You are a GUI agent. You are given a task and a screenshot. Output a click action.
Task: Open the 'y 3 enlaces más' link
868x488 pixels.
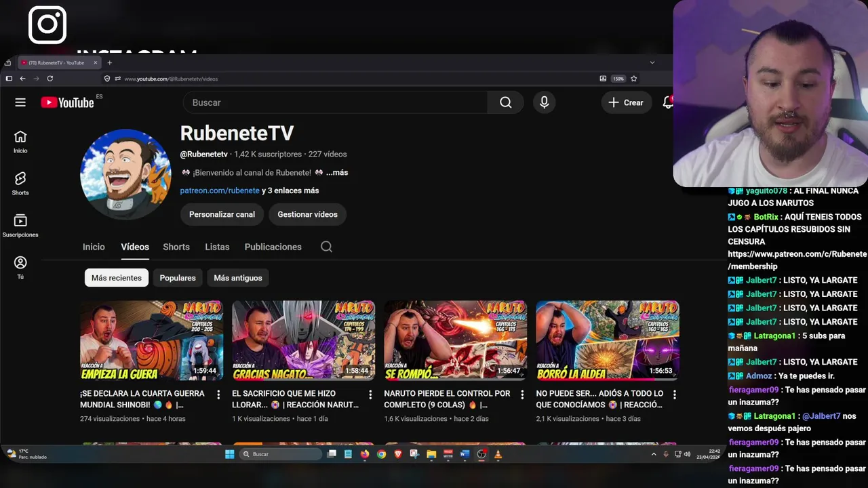click(290, 190)
